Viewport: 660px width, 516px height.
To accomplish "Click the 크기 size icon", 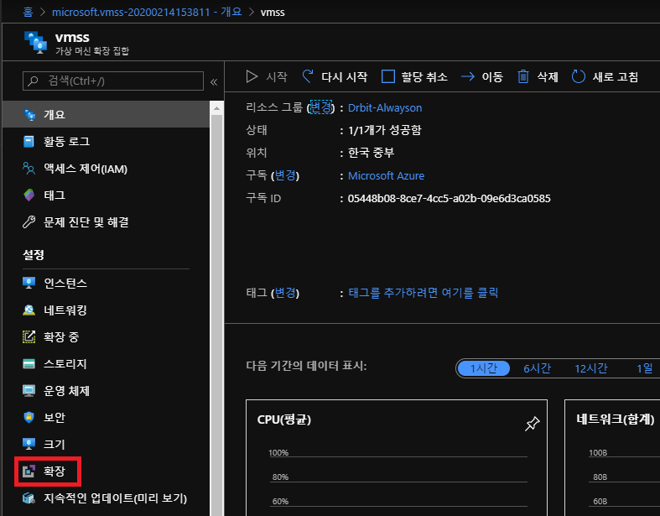I will pyautogui.click(x=29, y=444).
